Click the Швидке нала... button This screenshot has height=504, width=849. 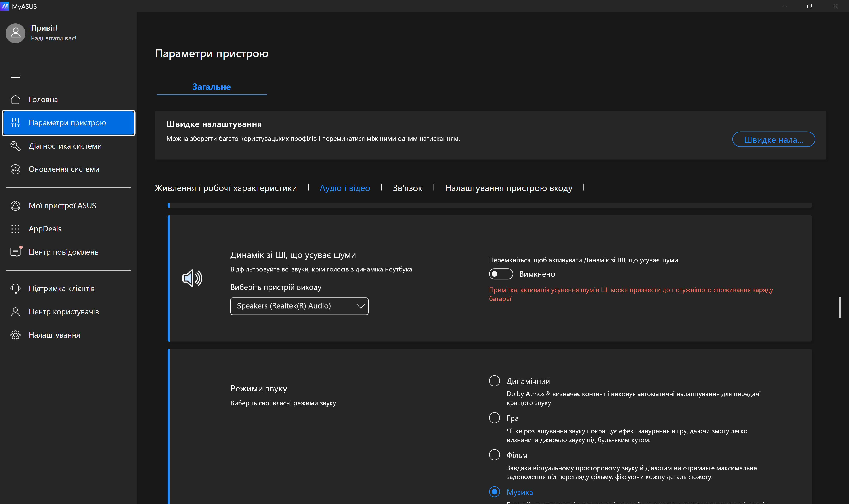click(773, 139)
